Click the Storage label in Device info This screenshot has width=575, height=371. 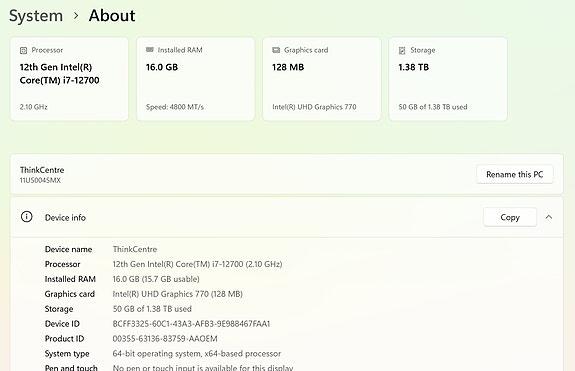pyautogui.click(x=59, y=309)
